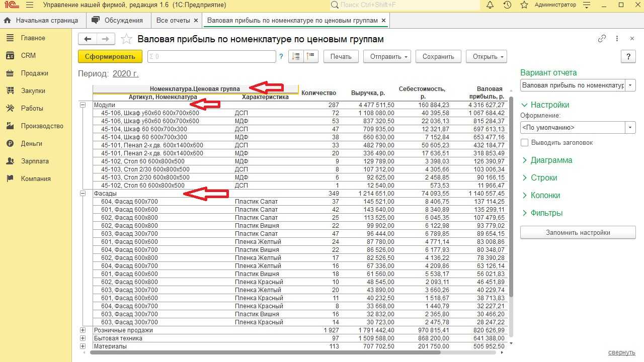Click Запомнить настройки button
Image resolution: width=644 pixels, height=362 pixels.
point(578,232)
